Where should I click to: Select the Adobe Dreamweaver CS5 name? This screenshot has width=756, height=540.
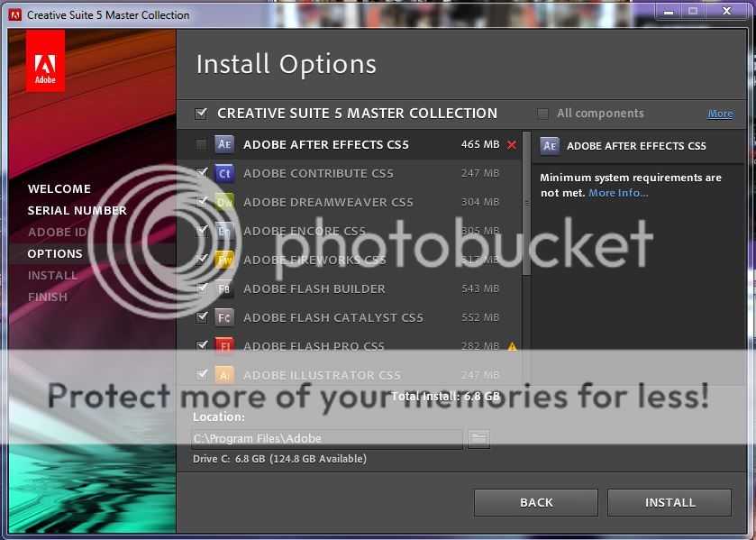(x=328, y=202)
